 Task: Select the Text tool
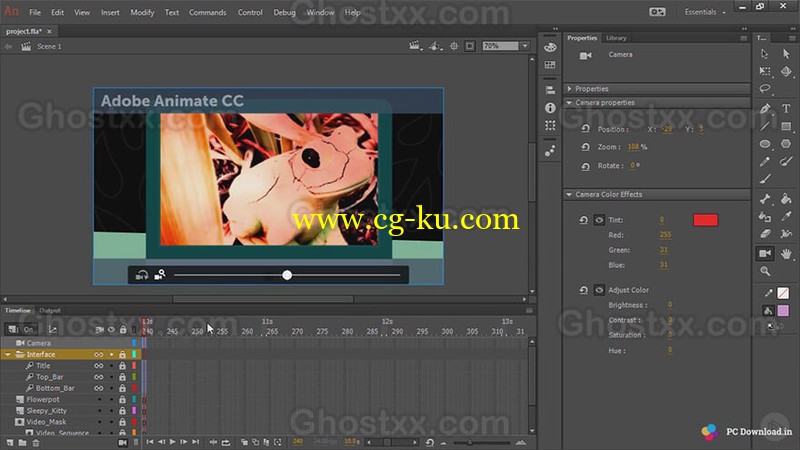pyautogui.click(x=786, y=109)
